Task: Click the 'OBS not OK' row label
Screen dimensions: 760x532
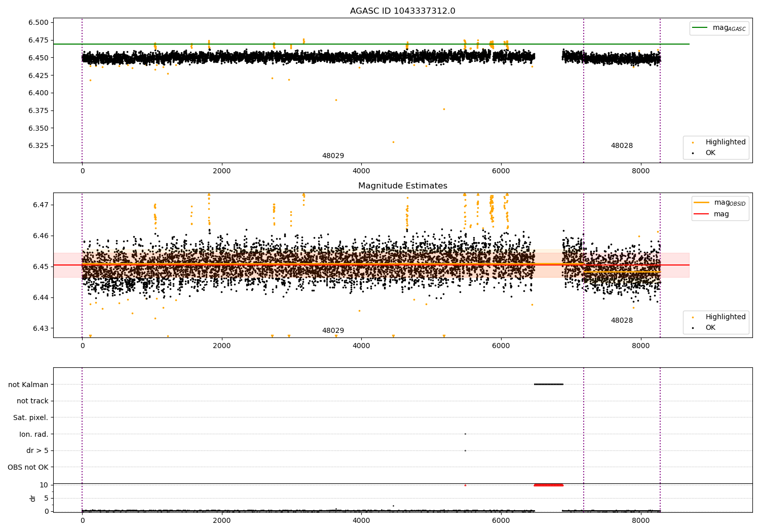Action: point(28,468)
